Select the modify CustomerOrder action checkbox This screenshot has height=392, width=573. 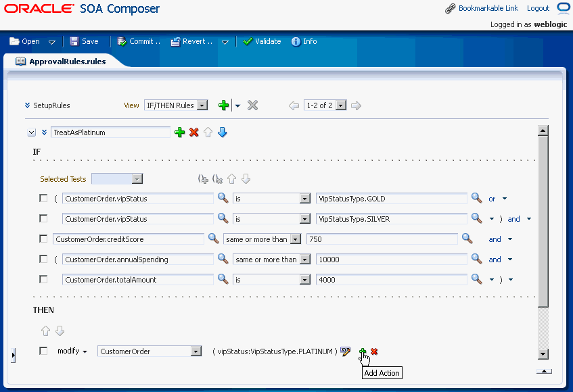43,351
